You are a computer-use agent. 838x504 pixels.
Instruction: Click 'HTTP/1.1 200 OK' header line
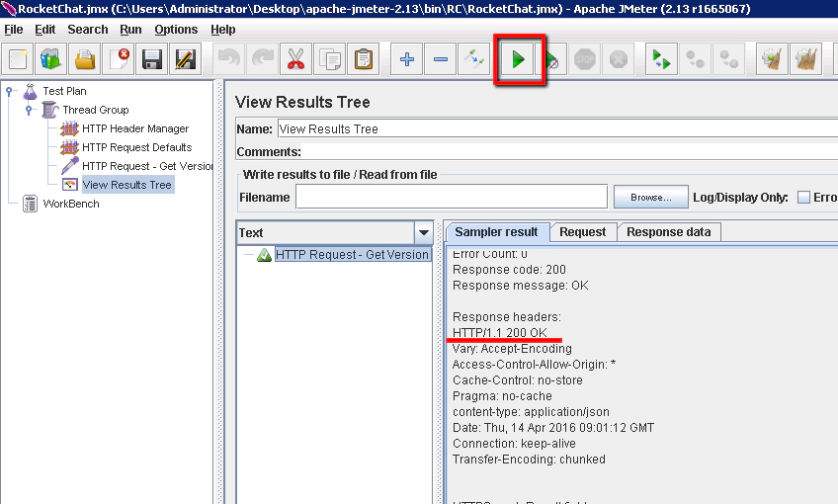tap(500, 332)
